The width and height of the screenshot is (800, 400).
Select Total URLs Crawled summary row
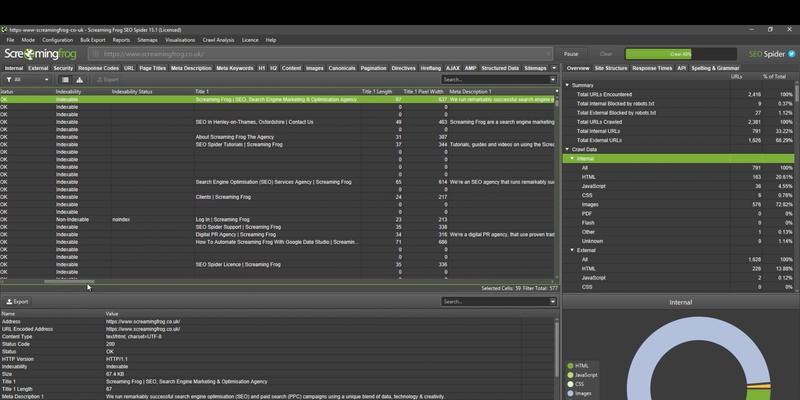click(679, 122)
